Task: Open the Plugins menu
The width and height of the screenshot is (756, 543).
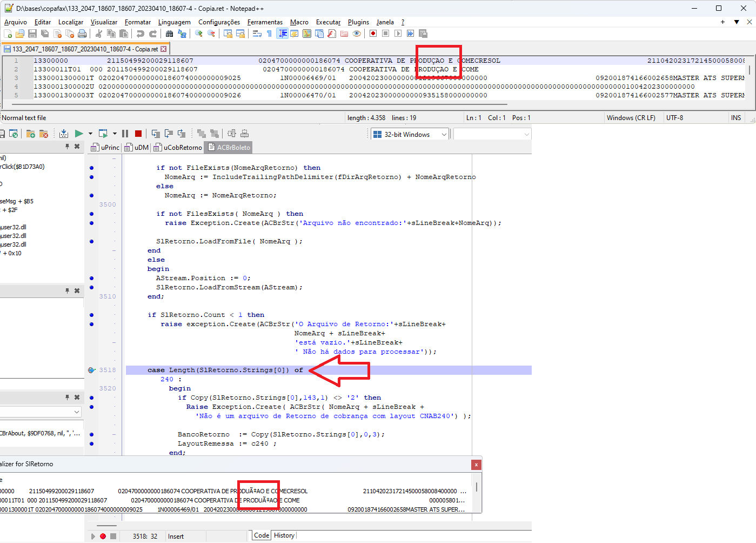Action: tap(358, 22)
